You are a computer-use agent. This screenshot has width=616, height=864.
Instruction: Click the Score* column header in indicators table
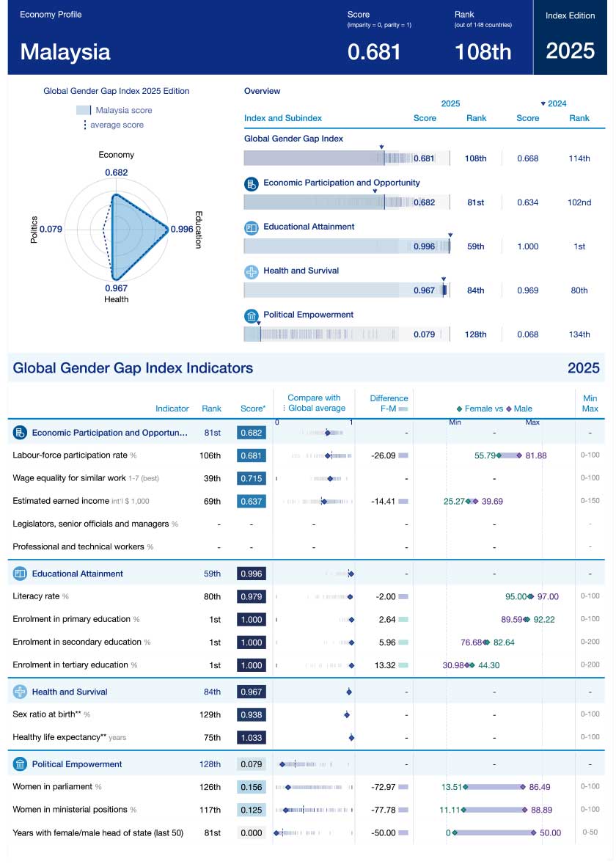pyautogui.click(x=253, y=409)
